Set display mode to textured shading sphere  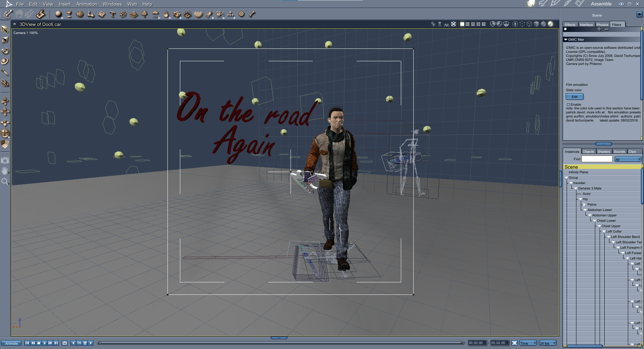[x=551, y=24]
